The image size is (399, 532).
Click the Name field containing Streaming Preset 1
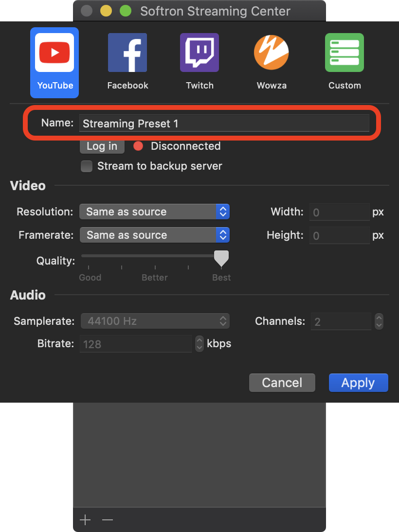224,123
